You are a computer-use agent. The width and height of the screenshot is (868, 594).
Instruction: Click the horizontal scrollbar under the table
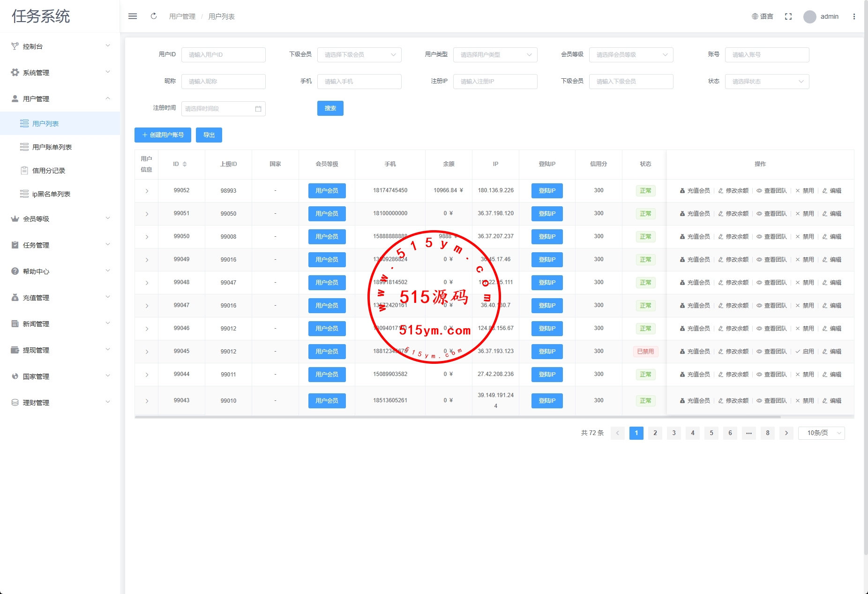(457, 417)
